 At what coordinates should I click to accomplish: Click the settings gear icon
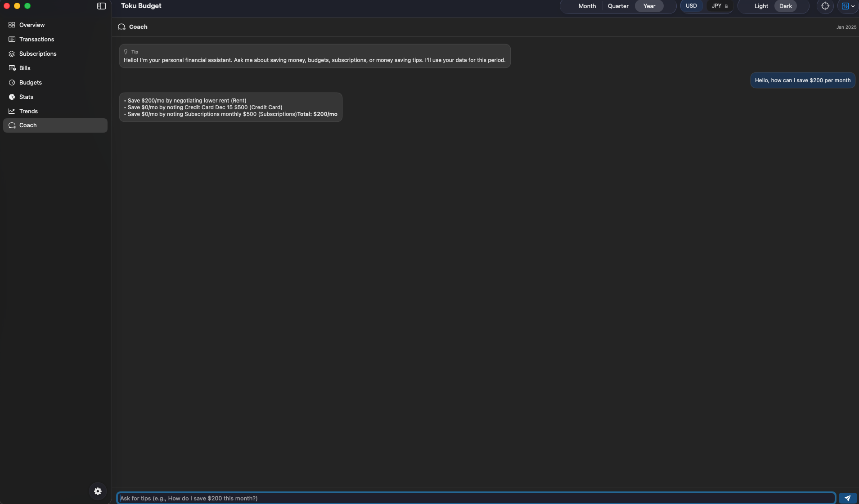pos(98,491)
